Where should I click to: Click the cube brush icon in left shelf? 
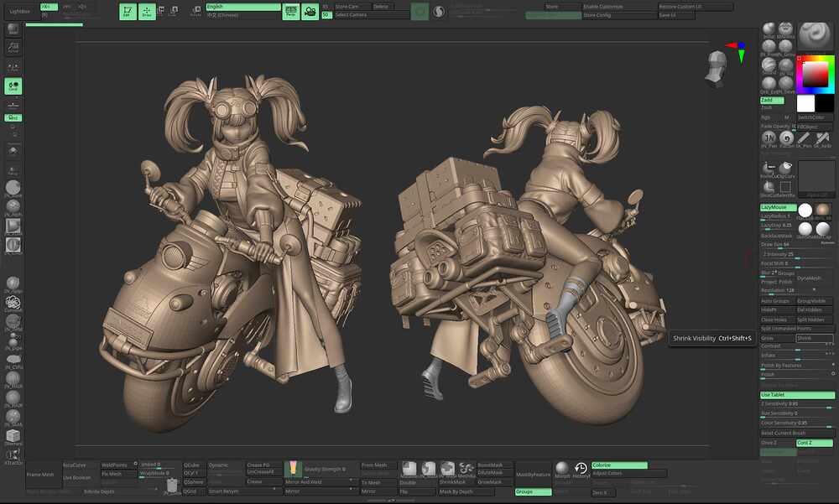pyautogui.click(x=13, y=436)
